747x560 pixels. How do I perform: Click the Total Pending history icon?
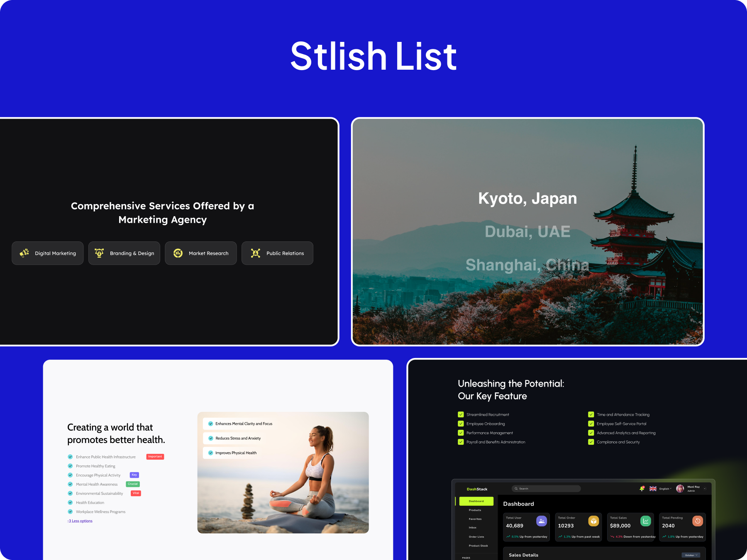698,521
